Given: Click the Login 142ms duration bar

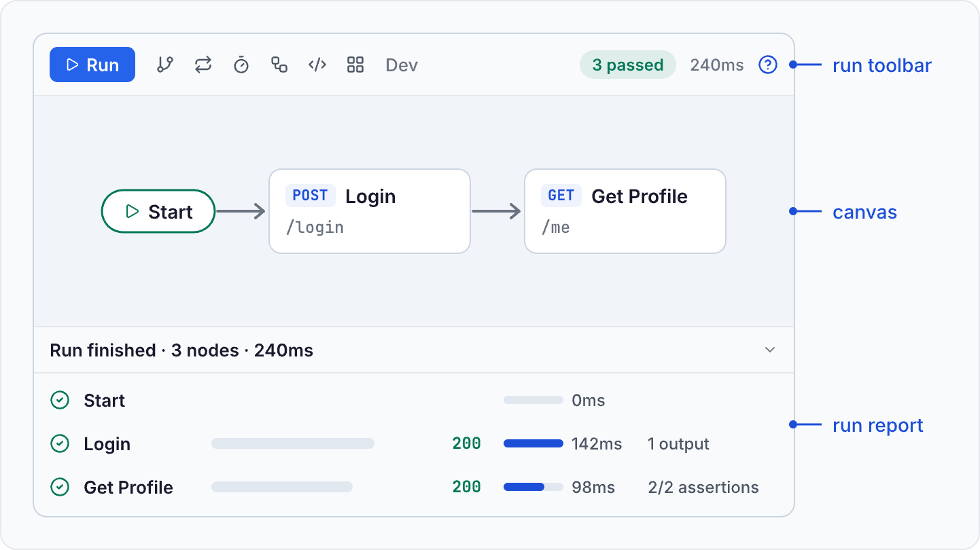Looking at the screenshot, I should [x=533, y=443].
